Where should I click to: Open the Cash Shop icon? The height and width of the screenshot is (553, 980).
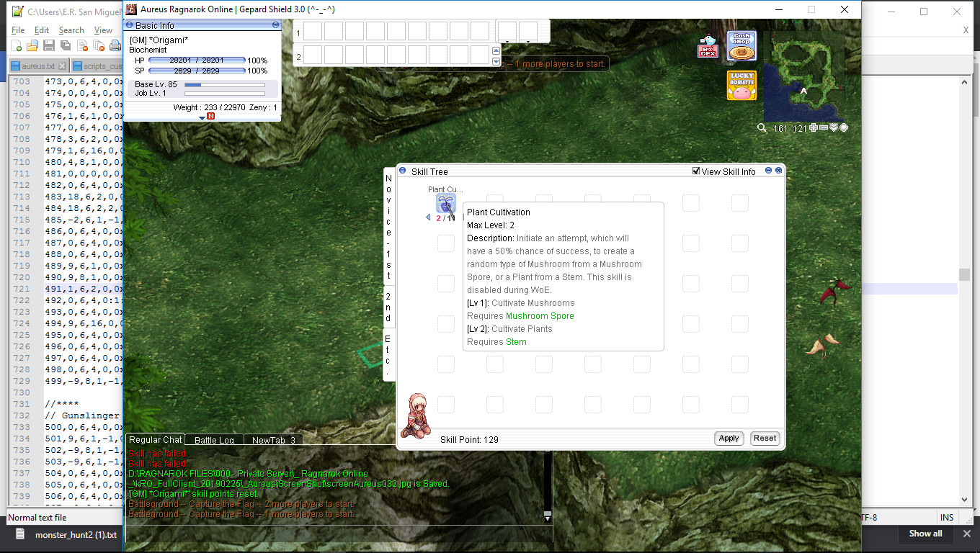pyautogui.click(x=741, y=47)
